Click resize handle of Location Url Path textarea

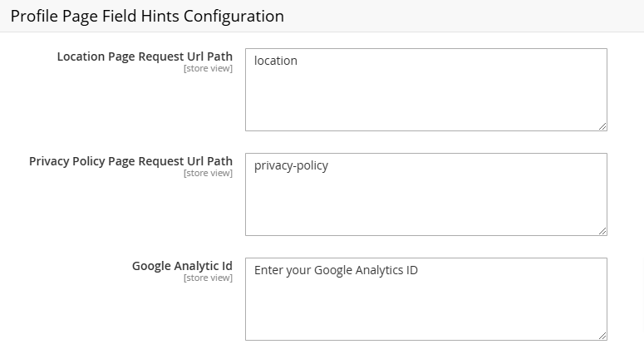[602, 126]
